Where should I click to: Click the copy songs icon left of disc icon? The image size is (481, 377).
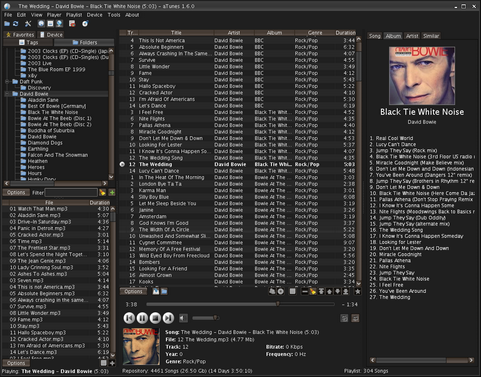coord(272,292)
